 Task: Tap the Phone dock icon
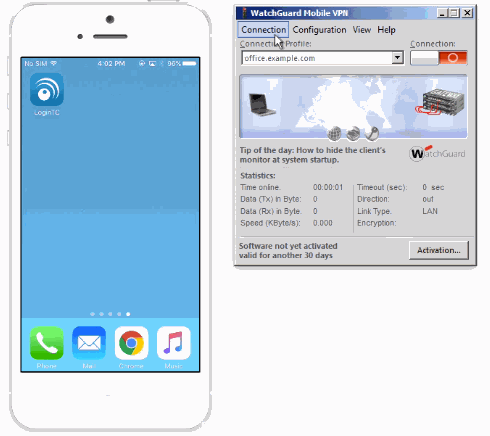pos(47,343)
